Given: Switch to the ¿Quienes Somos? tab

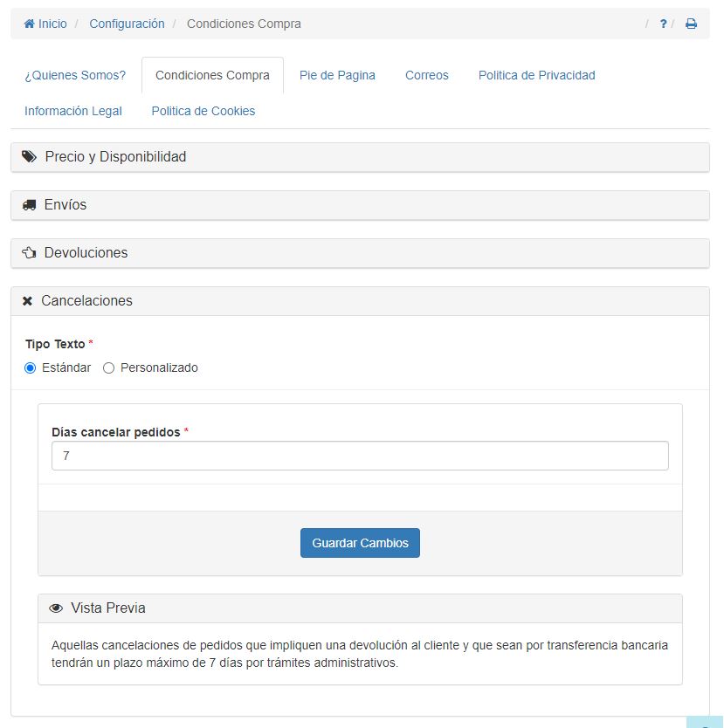Looking at the screenshot, I should click(x=75, y=76).
